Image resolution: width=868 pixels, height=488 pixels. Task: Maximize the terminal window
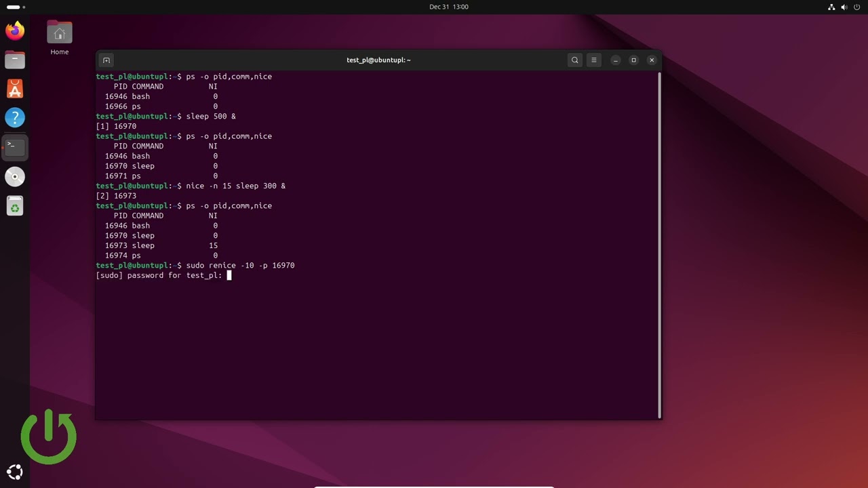pos(634,60)
